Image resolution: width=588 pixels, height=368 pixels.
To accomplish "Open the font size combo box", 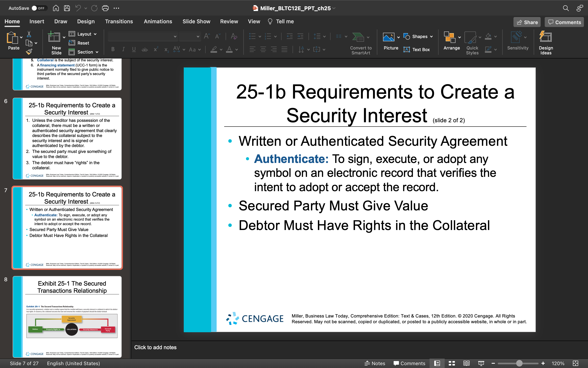I will [190, 37].
